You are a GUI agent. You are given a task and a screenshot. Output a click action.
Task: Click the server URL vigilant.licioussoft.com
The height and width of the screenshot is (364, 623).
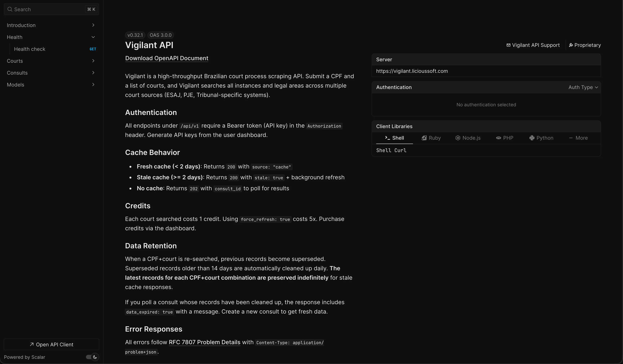(x=412, y=71)
